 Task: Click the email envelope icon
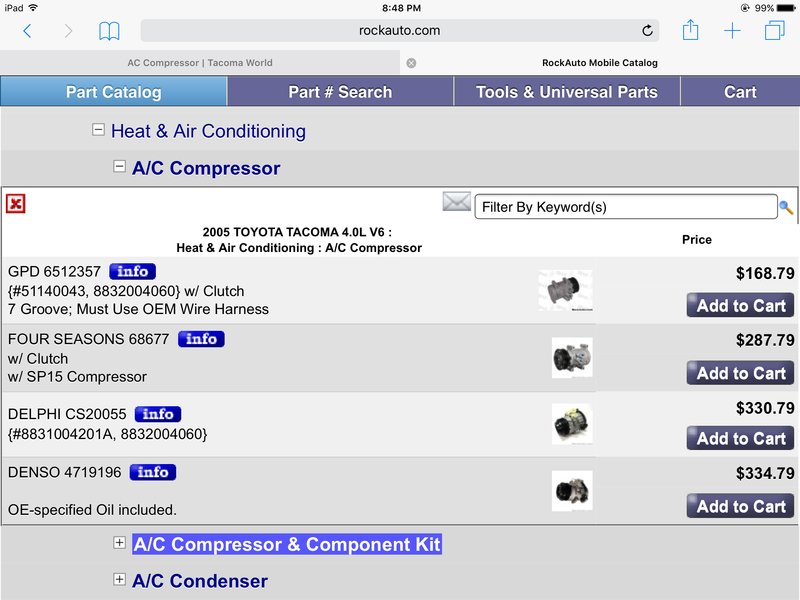[456, 202]
